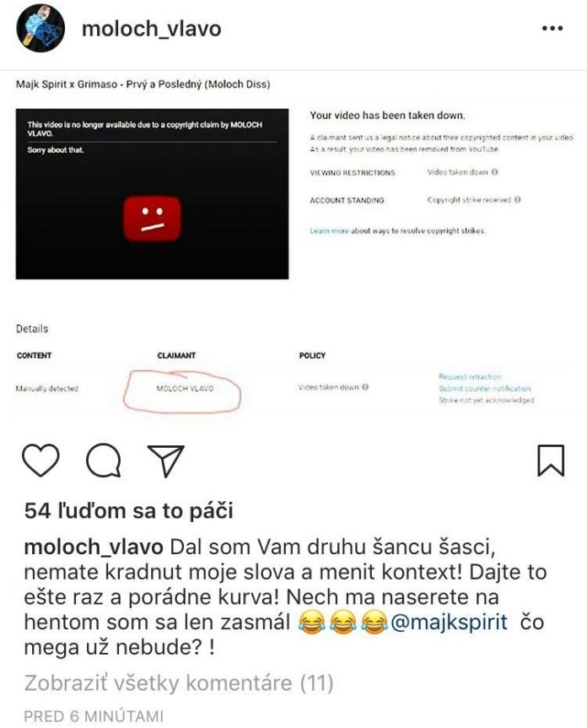
Task: Click the info icon beside Copyright strike received
Action: click(x=517, y=200)
